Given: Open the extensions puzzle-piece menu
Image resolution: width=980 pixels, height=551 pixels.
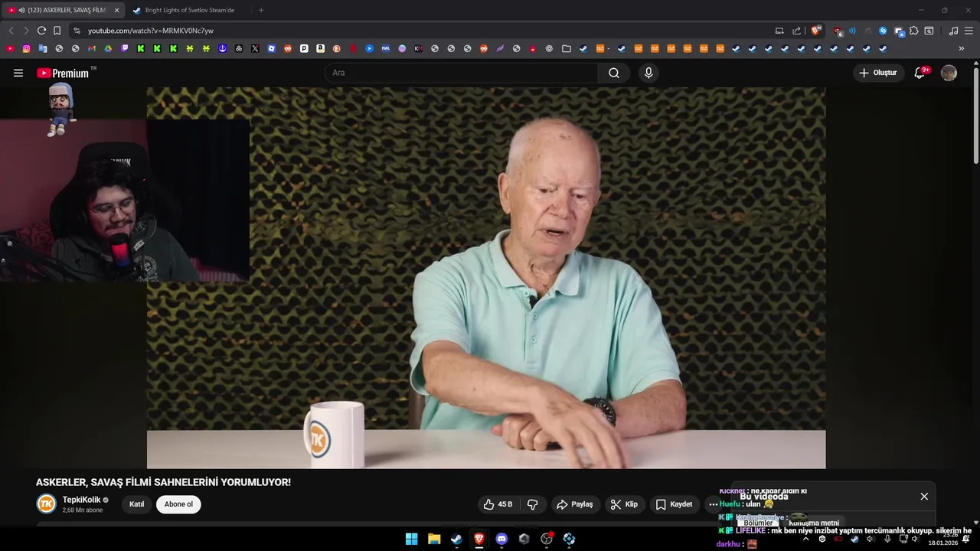Looking at the screenshot, I should (913, 31).
